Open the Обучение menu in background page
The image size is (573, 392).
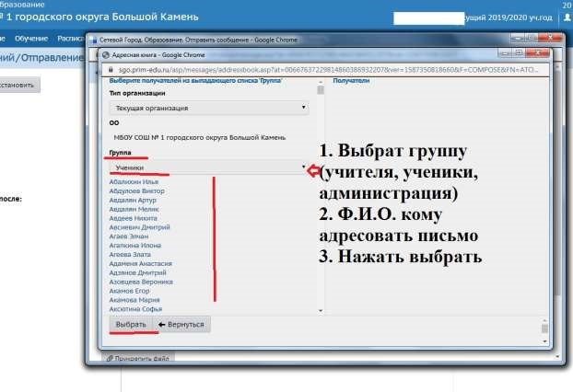(x=31, y=39)
